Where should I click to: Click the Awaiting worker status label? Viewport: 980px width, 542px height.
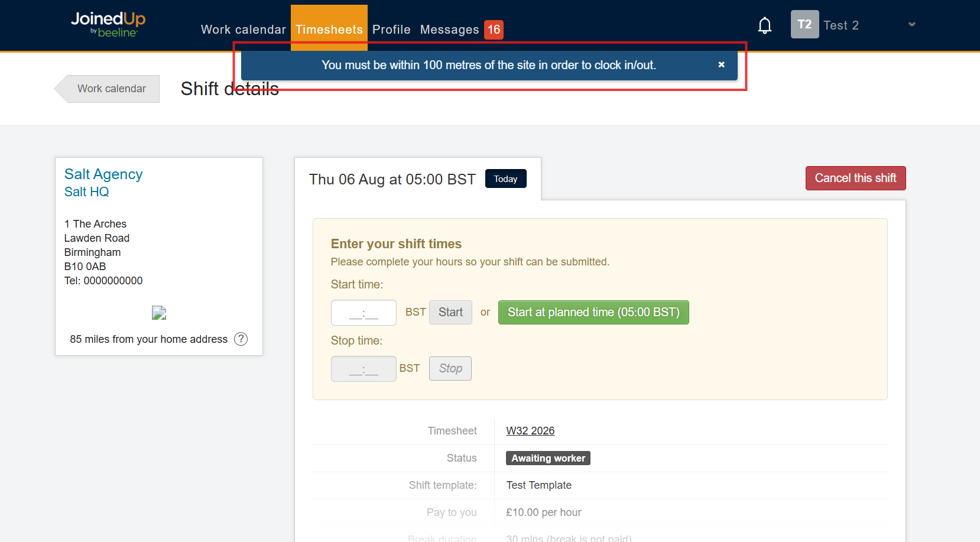pyautogui.click(x=548, y=458)
